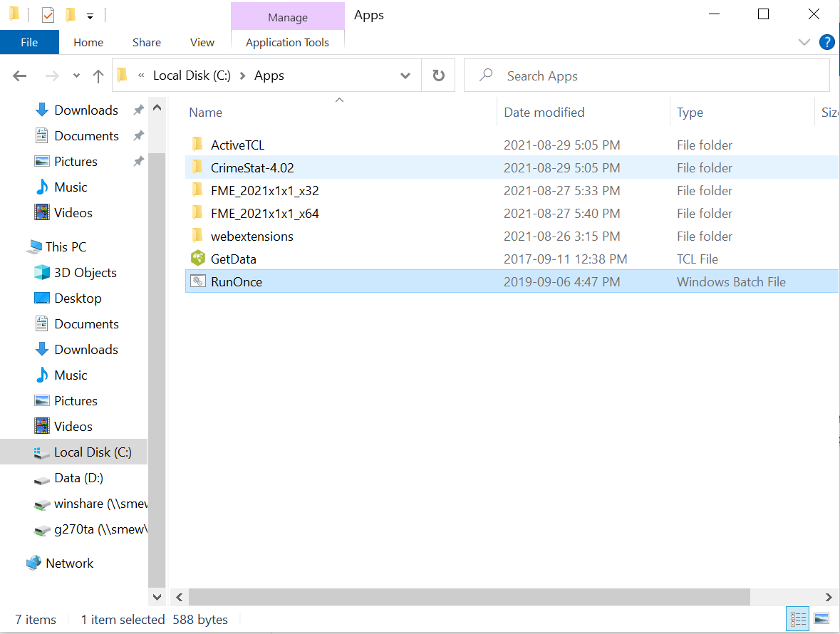The width and height of the screenshot is (840, 634).
Task: Go back with the left arrow
Action: tap(20, 76)
